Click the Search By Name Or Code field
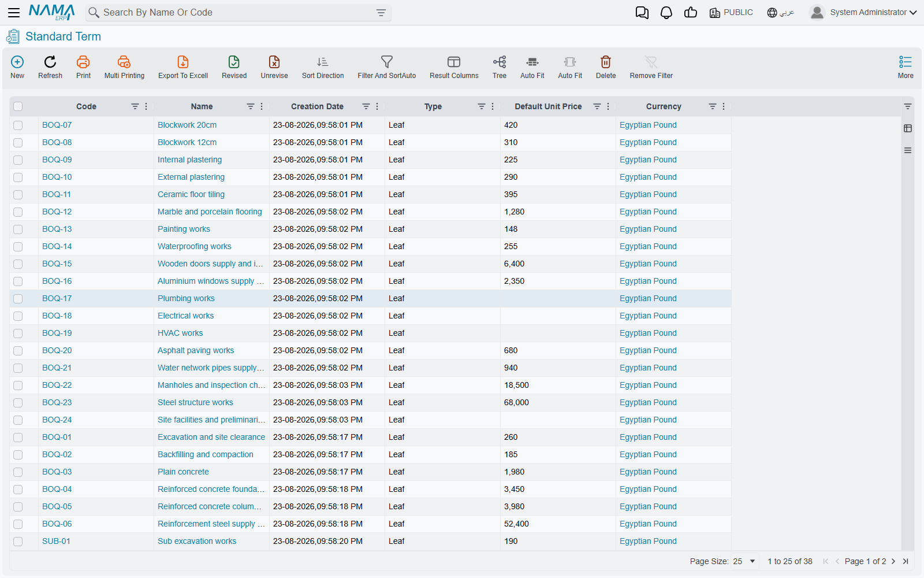This screenshot has width=924, height=578. point(239,13)
